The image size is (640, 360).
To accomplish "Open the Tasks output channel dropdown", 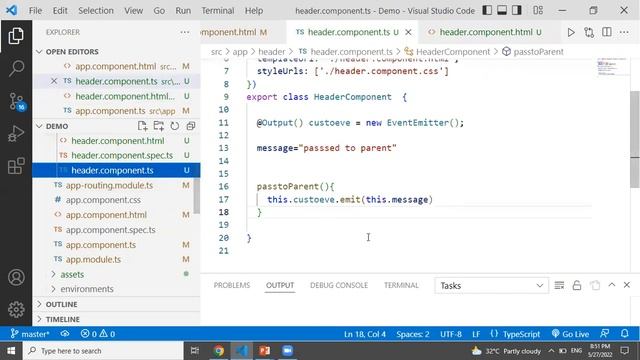I will pos(491,286).
